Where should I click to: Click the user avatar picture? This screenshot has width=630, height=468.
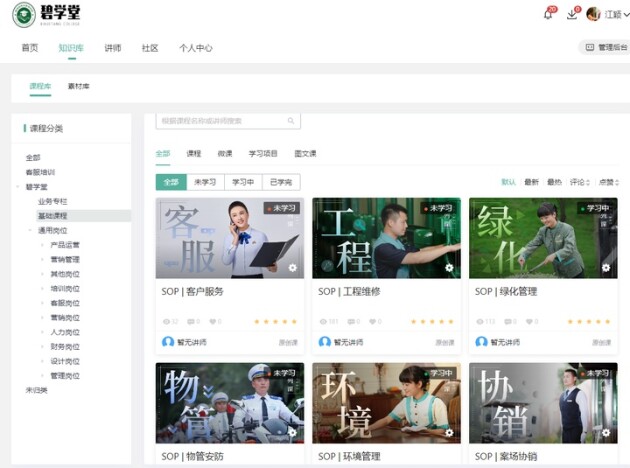593,14
